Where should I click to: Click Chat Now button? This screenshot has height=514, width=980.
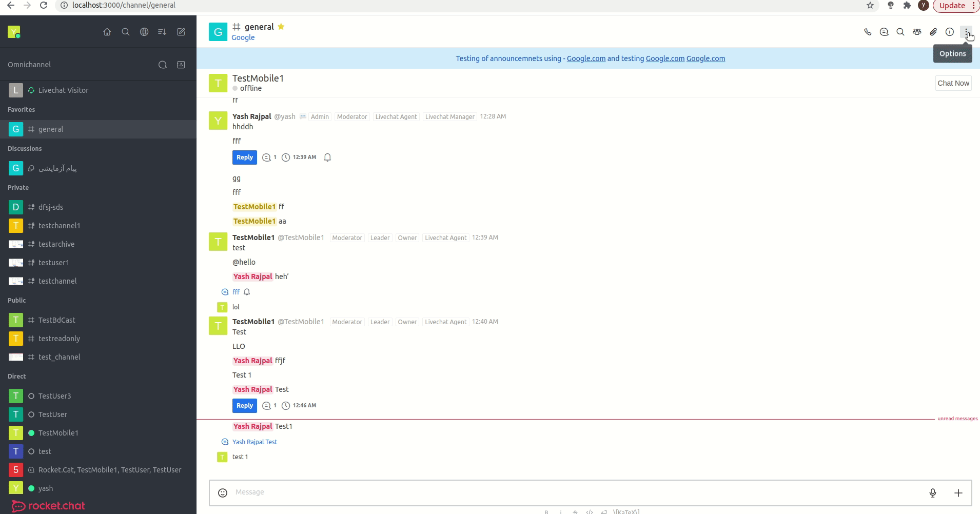[x=953, y=83]
